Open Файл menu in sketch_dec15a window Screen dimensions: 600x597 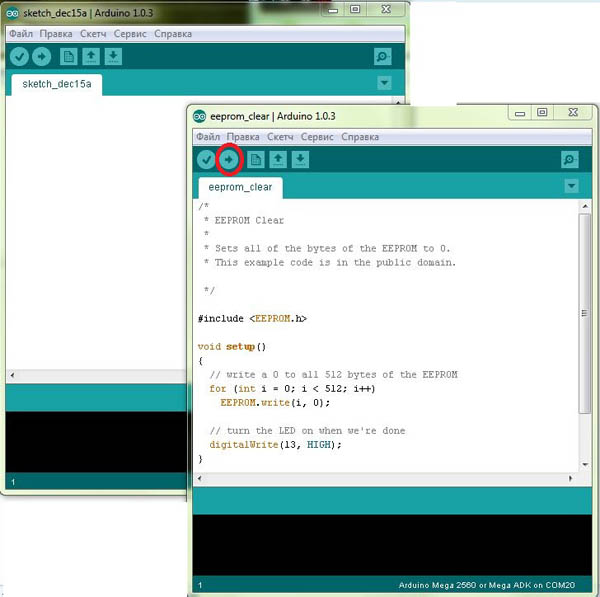pyautogui.click(x=21, y=34)
